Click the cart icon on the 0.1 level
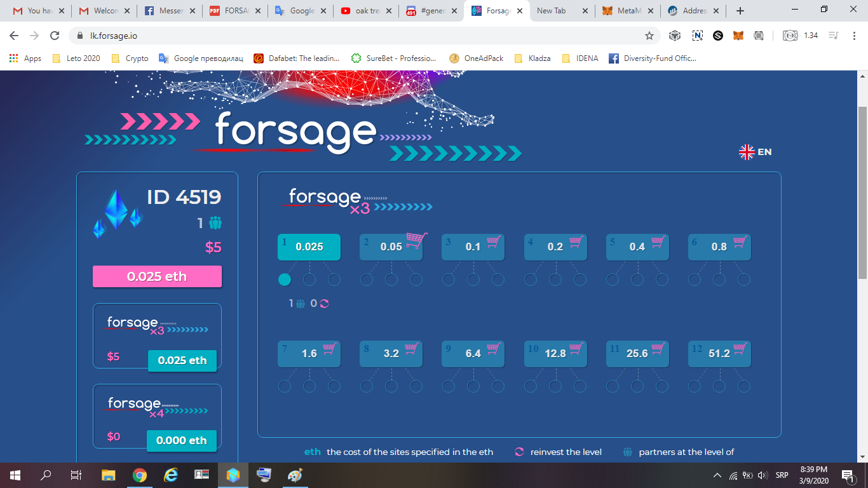Image resolution: width=868 pixels, height=488 pixels. click(x=494, y=242)
